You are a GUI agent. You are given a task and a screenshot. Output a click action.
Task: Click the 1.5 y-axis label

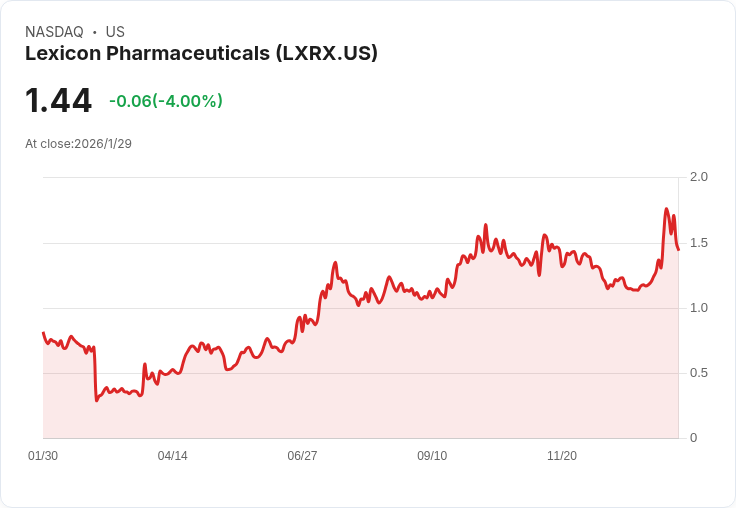pos(699,243)
